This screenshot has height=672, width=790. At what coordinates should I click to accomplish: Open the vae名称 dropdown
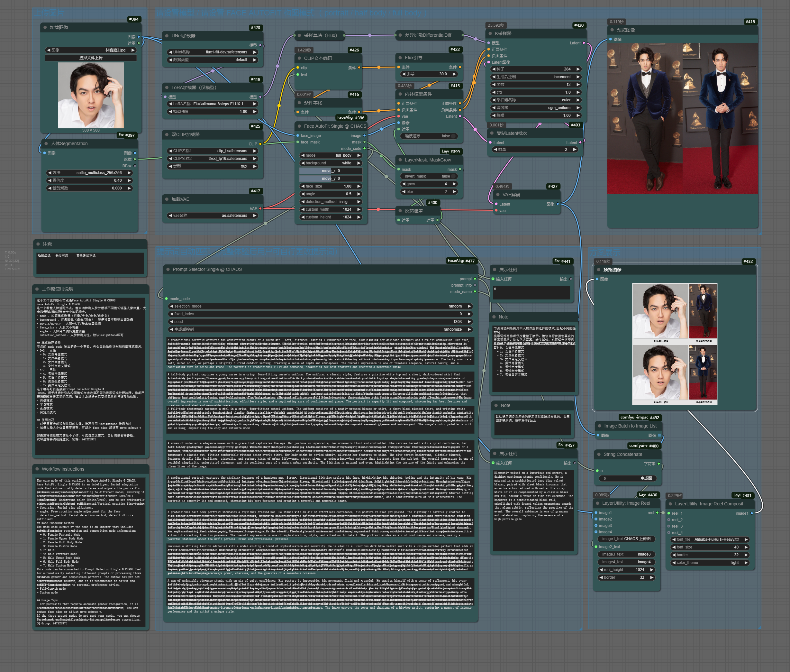213,216
